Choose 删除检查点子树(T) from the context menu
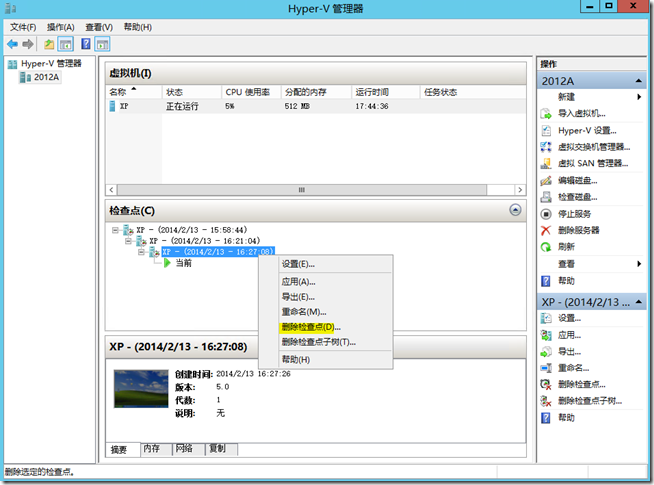 [x=325, y=342]
